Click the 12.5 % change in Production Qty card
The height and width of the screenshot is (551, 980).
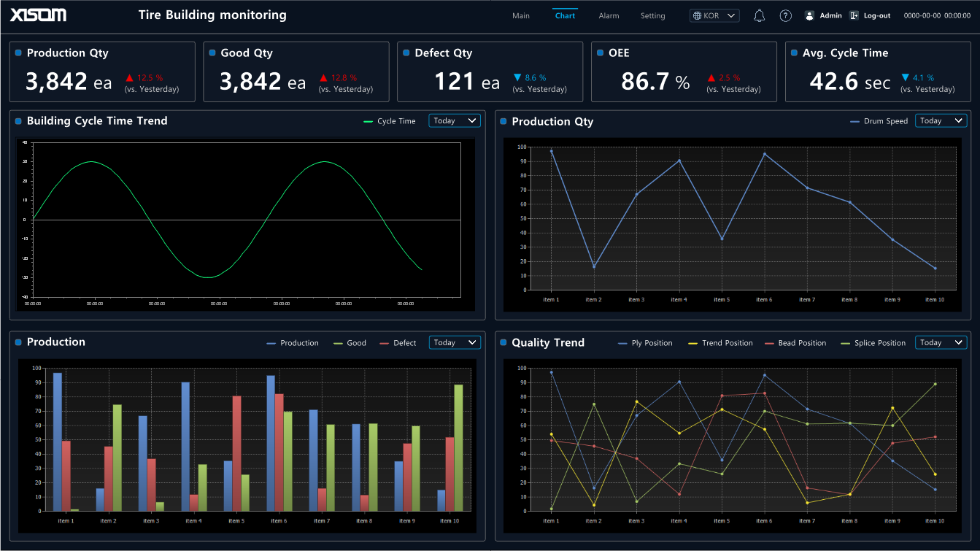(x=150, y=77)
